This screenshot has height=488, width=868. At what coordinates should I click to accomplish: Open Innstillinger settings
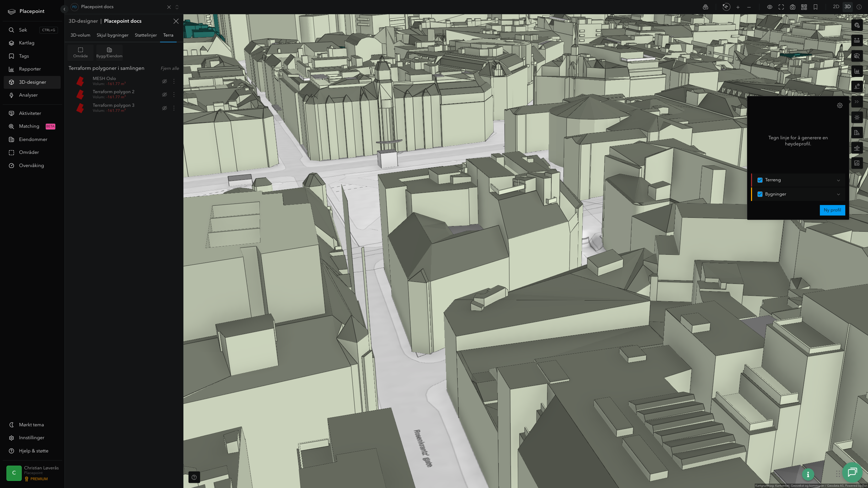pos(32,438)
